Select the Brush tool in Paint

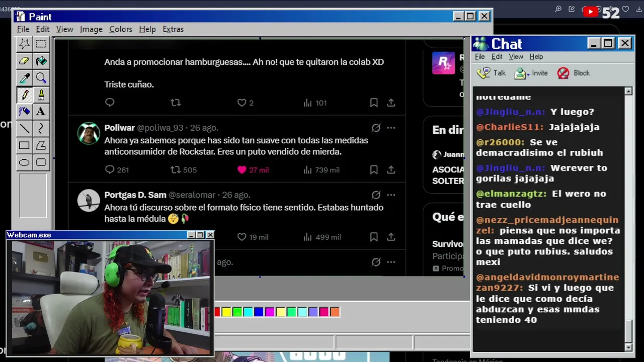[41, 95]
